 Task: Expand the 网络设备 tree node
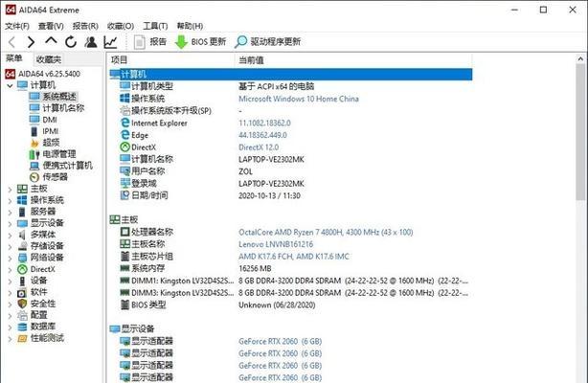point(11,259)
